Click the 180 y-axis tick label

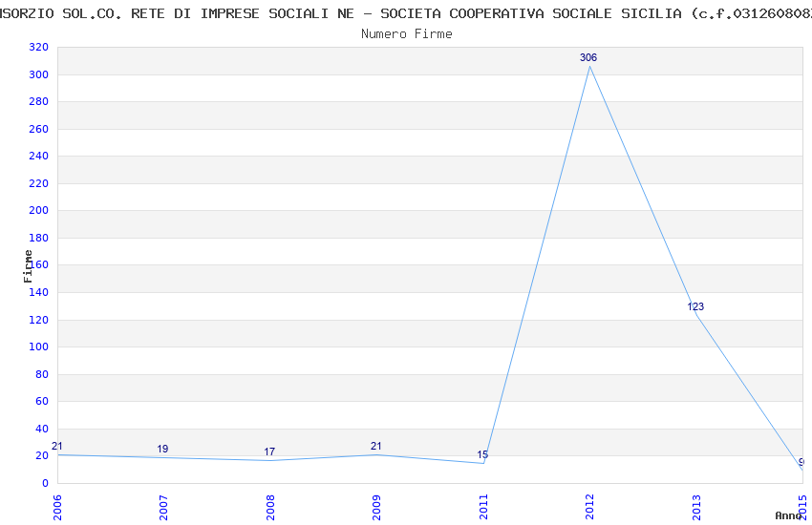(38, 238)
